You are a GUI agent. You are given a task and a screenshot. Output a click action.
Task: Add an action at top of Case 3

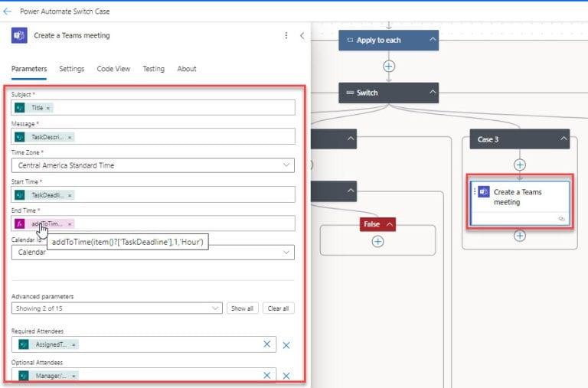coord(520,165)
